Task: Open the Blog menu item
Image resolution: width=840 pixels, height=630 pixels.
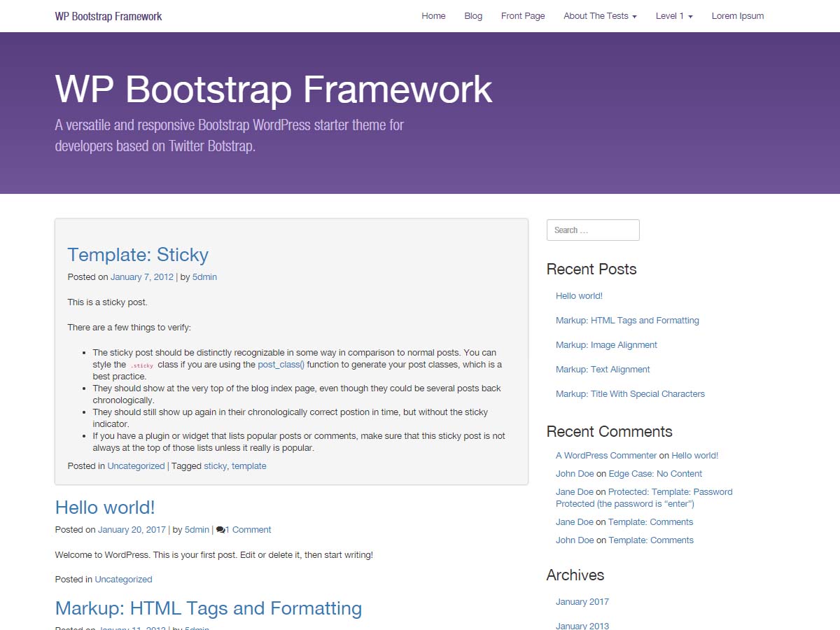Action: 473,16
